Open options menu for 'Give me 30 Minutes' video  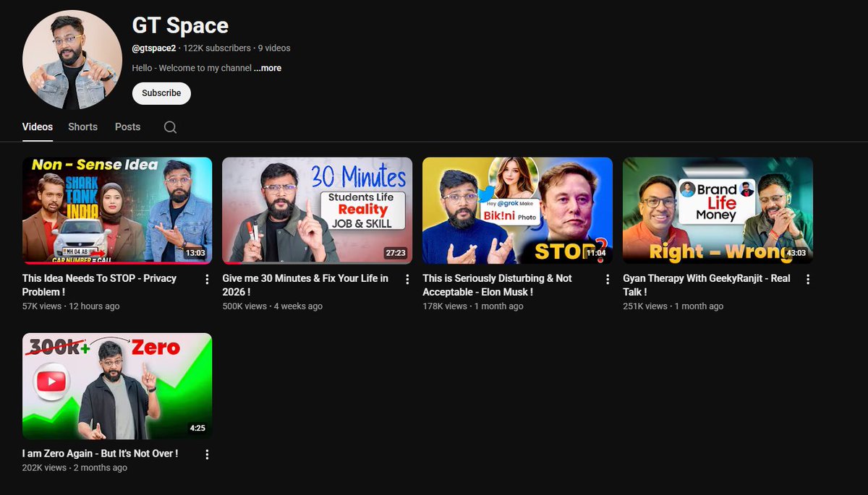[x=407, y=279]
